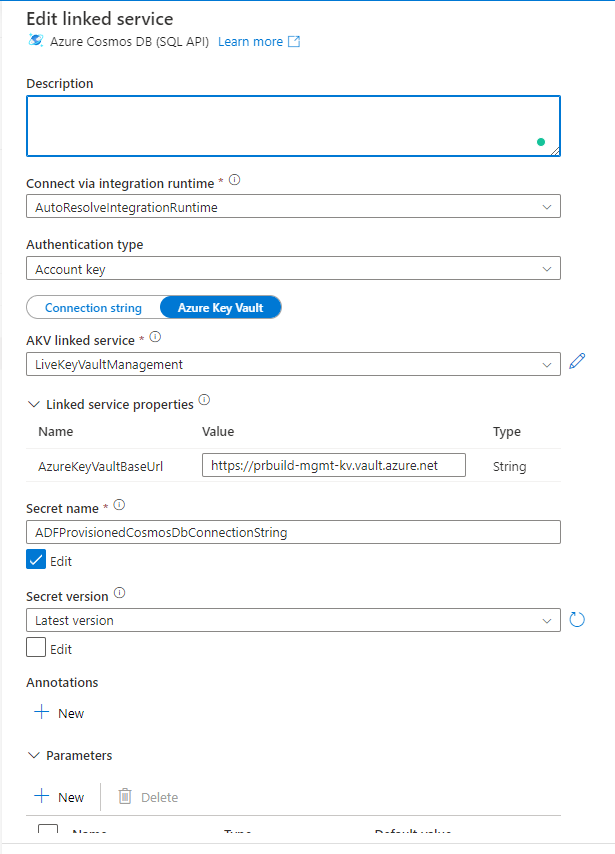Click the info icon next to integration runtime

[x=235, y=181]
